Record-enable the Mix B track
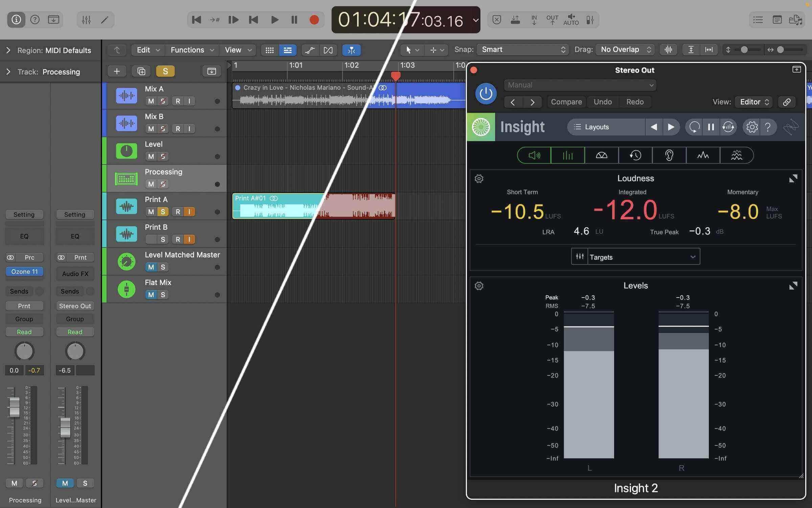 (x=178, y=129)
